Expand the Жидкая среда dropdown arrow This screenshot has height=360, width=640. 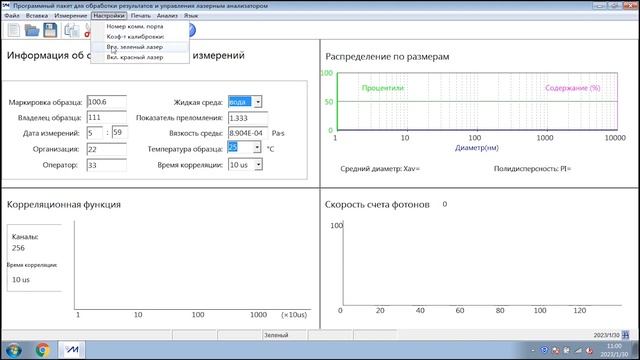(x=258, y=102)
